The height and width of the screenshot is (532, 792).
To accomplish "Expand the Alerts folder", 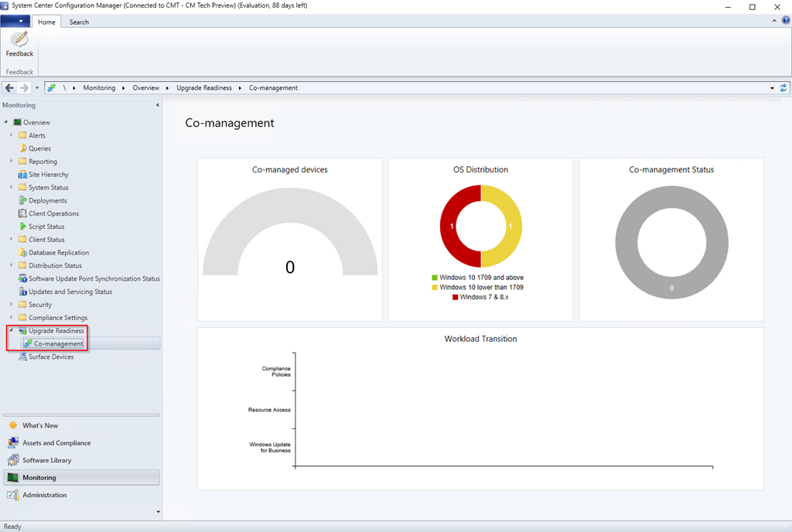I will [12, 135].
